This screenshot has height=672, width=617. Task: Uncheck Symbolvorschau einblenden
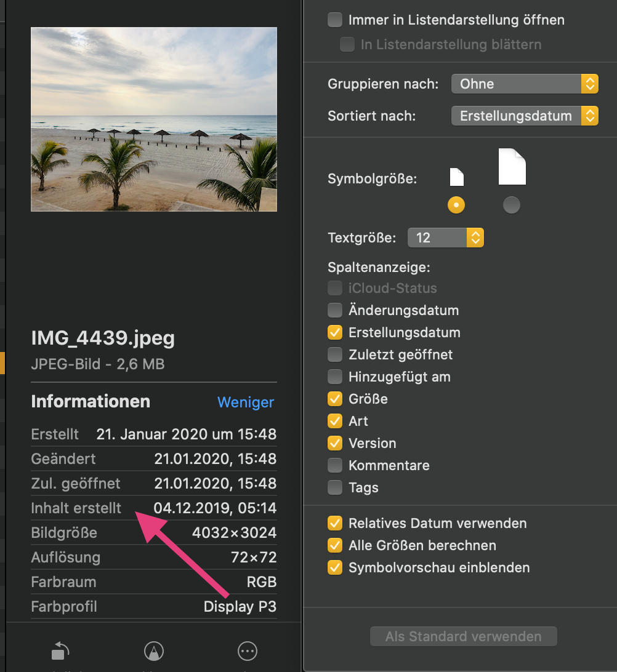click(x=335, y=567)
